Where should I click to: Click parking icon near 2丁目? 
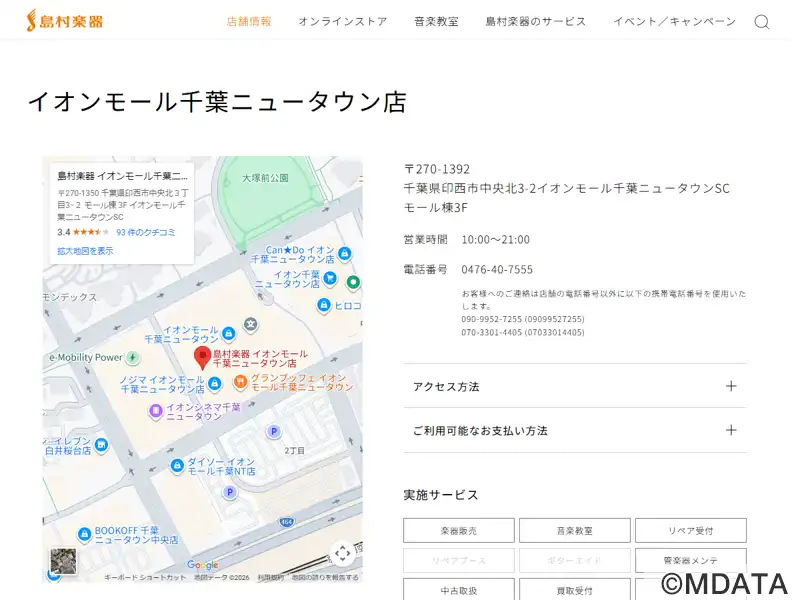(x=274, y=432)
